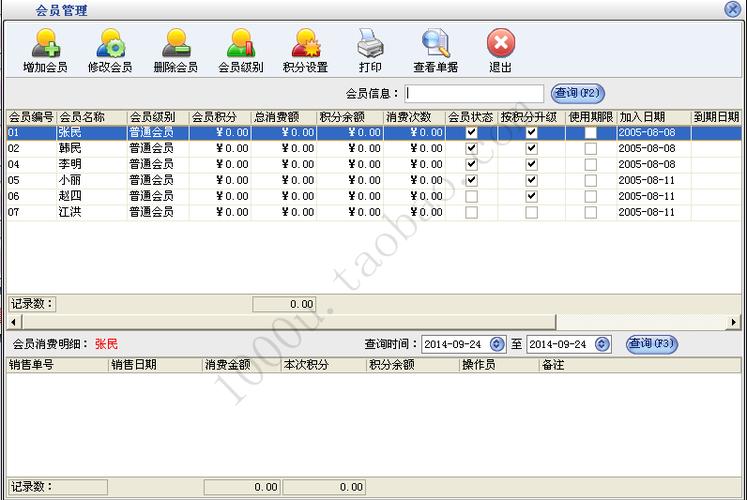Click the 销售日期 column header

(x=156, y=365)
